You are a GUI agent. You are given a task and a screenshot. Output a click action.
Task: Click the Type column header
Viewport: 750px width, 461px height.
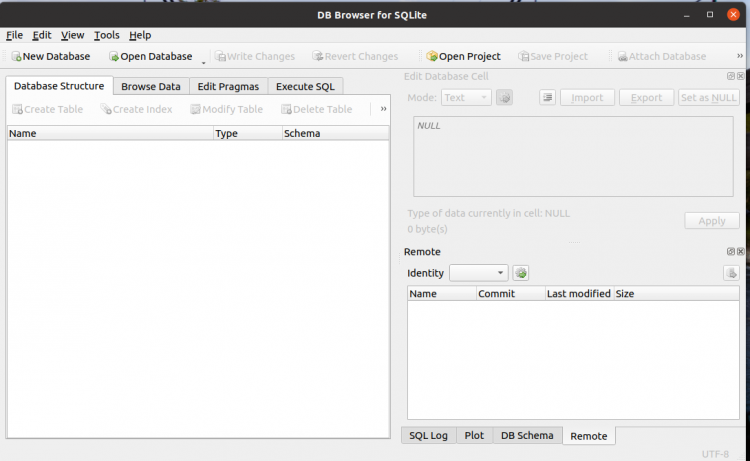(248, 133)
